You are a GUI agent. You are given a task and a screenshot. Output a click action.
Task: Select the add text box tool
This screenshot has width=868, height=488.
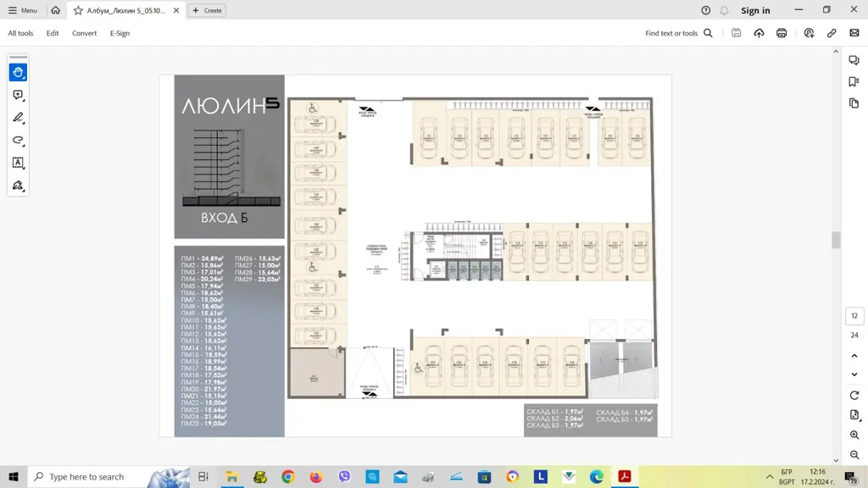pos(18,163)
